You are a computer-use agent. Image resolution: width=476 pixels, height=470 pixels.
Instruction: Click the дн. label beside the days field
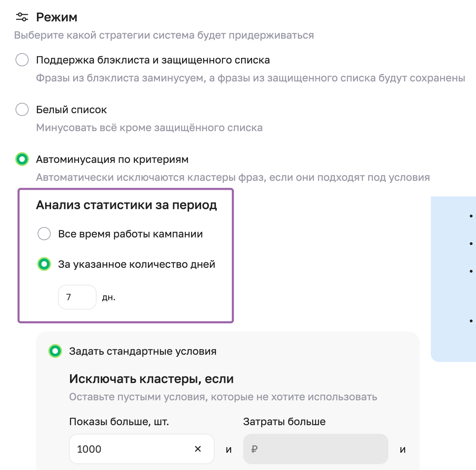109,297
